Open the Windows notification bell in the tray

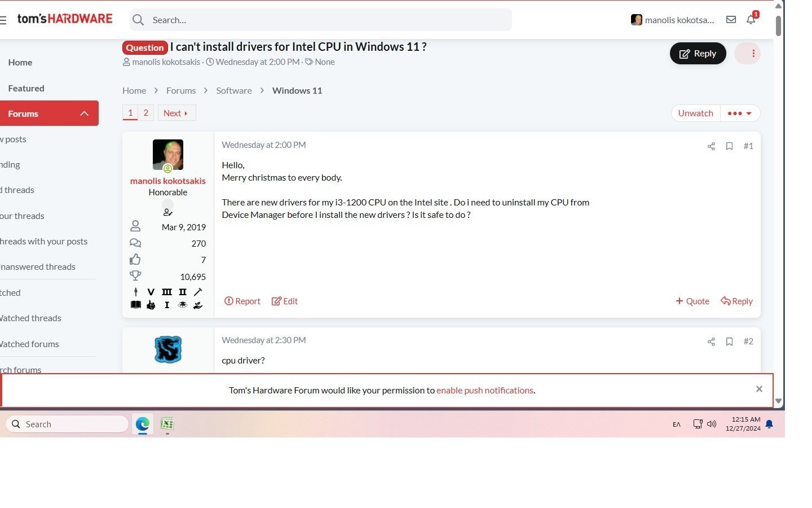[769, 424]
